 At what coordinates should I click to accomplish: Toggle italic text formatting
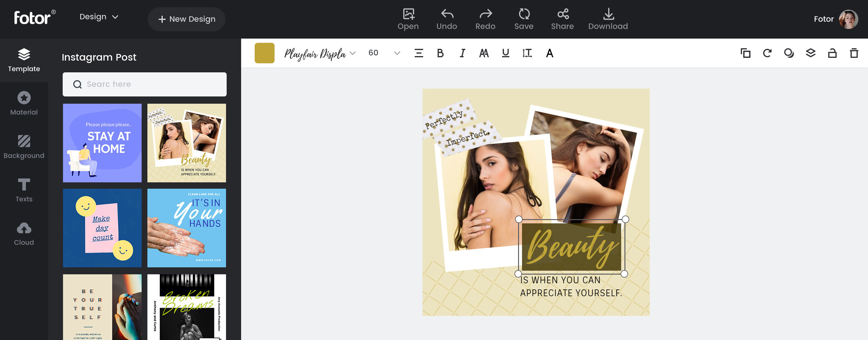point(462,53)
